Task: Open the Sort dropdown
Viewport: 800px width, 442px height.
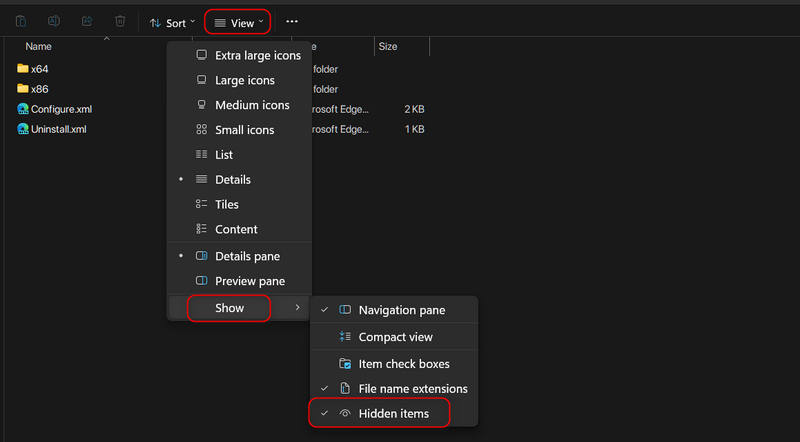Action: tap(172, 23)
